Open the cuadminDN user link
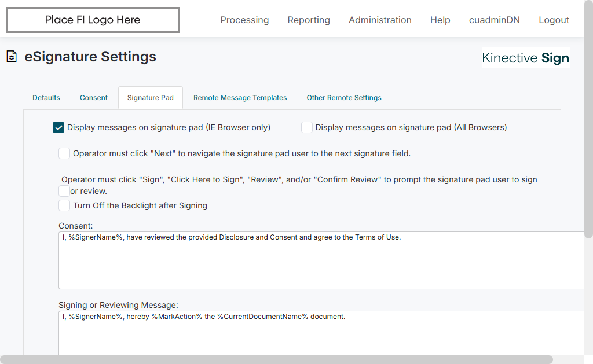 [x=495, y=20]
